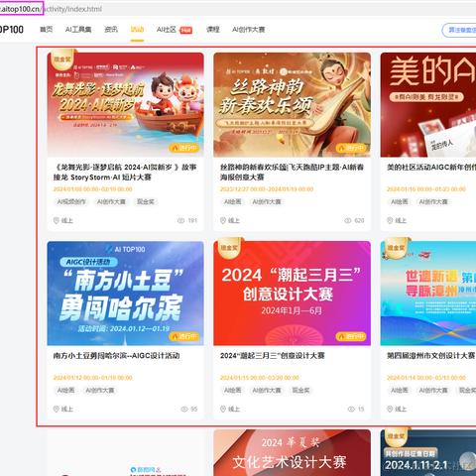This screenshot has width=476, height=476.
Task: Click the AI创作大赛 tag on 丝路神韵 card
Action: 267,201
